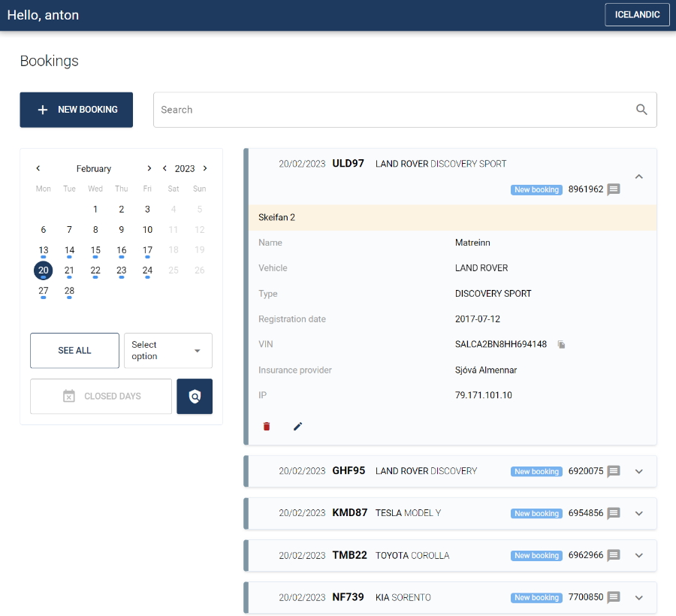Click the shield search icon button
The width and height of the screenshot is (676, 616).
(195, 396)
